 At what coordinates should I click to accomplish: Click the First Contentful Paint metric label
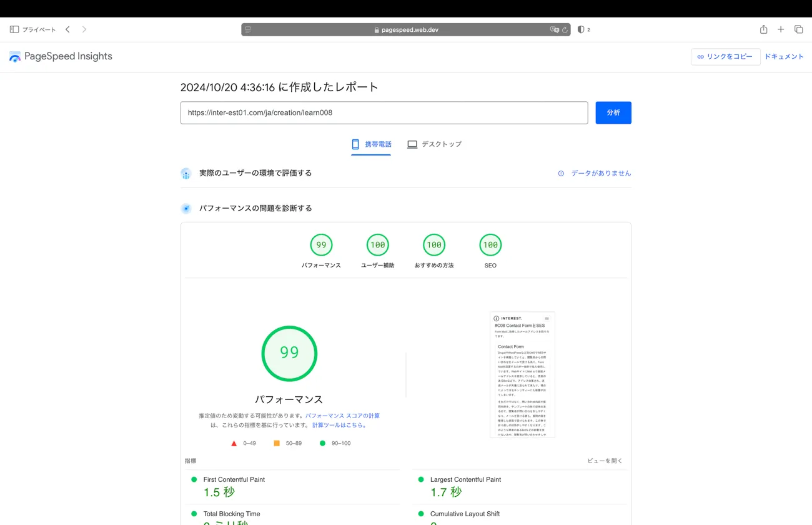[234, 479]
